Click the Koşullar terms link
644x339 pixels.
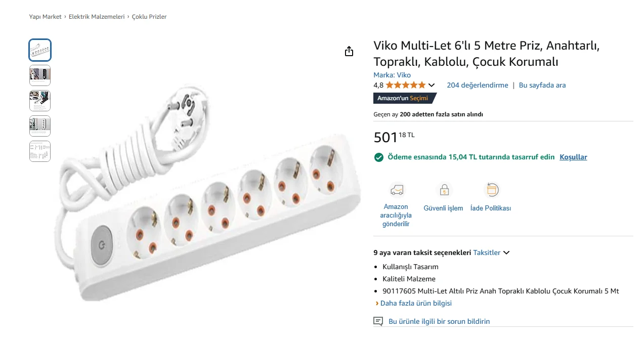[573, 157]
